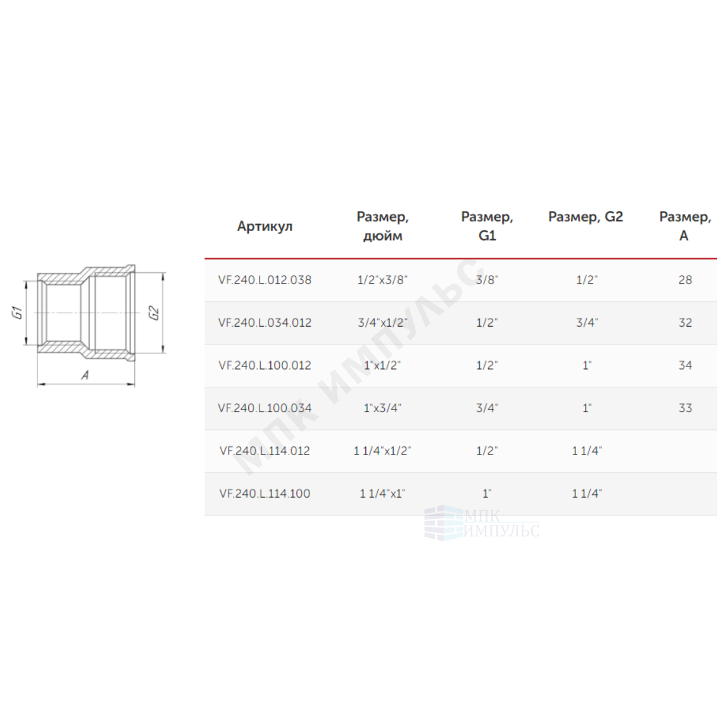Click the MPK Impuls logo watermark
Image resolution: width=728 pixels, height=728 pixels.
click(482, 524)
